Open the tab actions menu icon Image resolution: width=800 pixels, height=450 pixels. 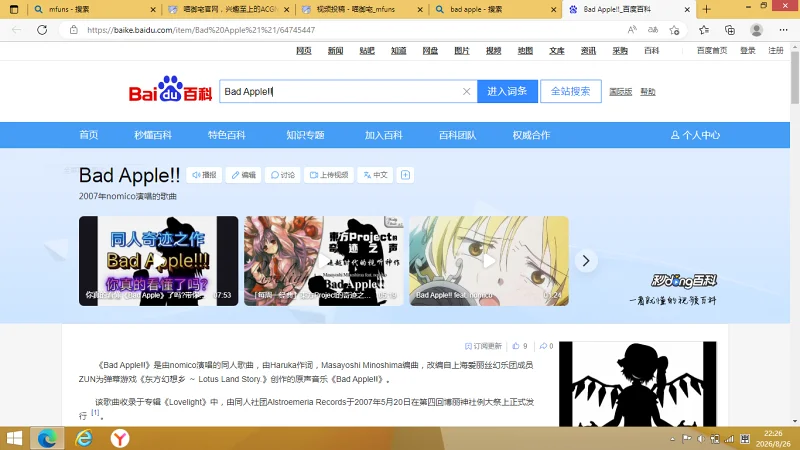click(14, 9)
